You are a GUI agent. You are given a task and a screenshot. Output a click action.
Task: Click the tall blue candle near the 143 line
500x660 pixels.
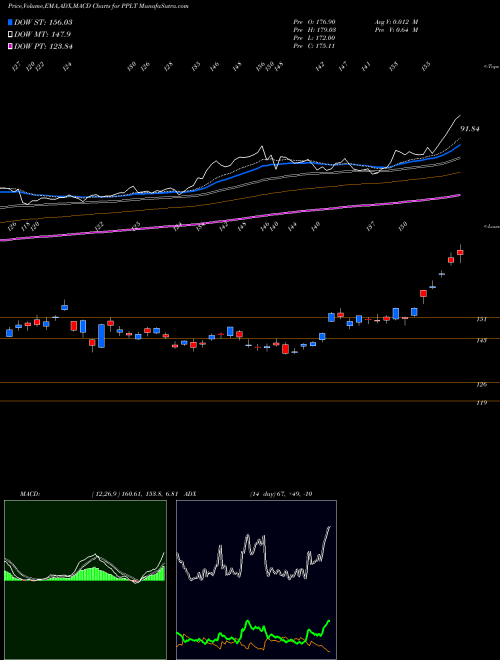[101, 335]
